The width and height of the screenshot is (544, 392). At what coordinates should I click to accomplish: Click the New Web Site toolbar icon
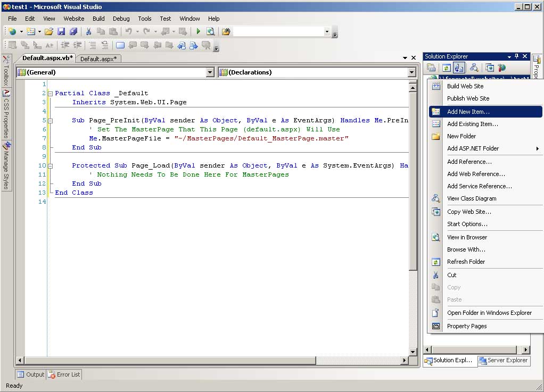click(12, 31)
